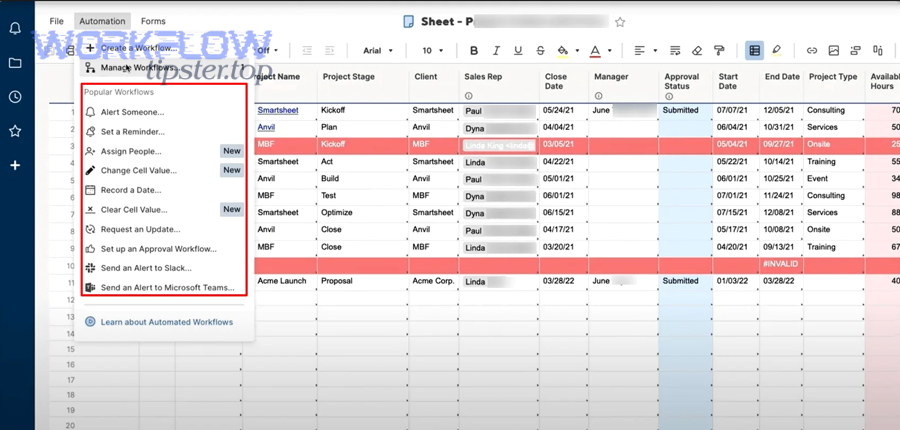Click the plus icon in sidebar
The image size is (900, 430).
(15, 165)
